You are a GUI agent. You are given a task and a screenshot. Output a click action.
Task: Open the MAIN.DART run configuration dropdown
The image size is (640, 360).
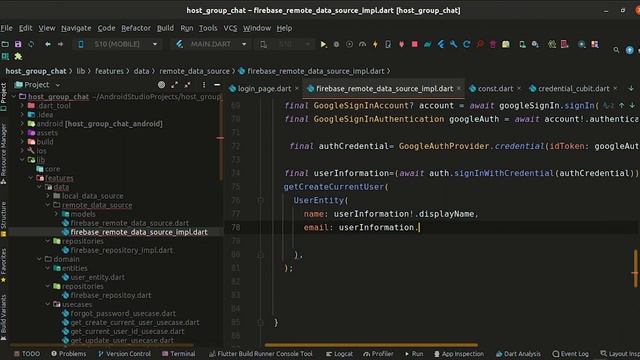point(211,44)
